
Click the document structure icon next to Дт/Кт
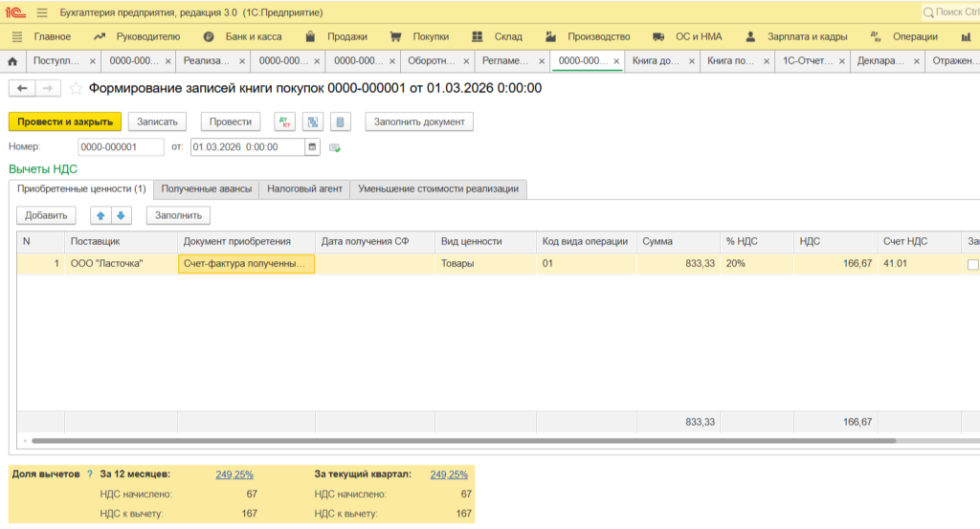[312, 122]
